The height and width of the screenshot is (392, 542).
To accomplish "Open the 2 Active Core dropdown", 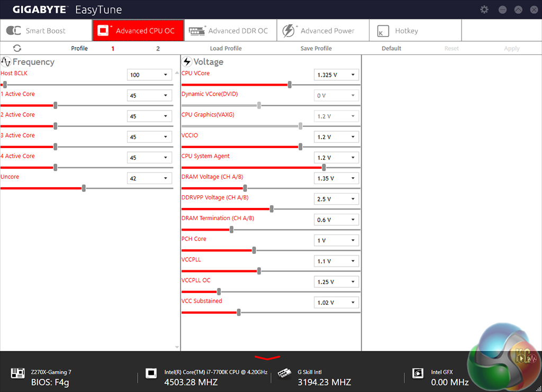I will click(150, 116).
